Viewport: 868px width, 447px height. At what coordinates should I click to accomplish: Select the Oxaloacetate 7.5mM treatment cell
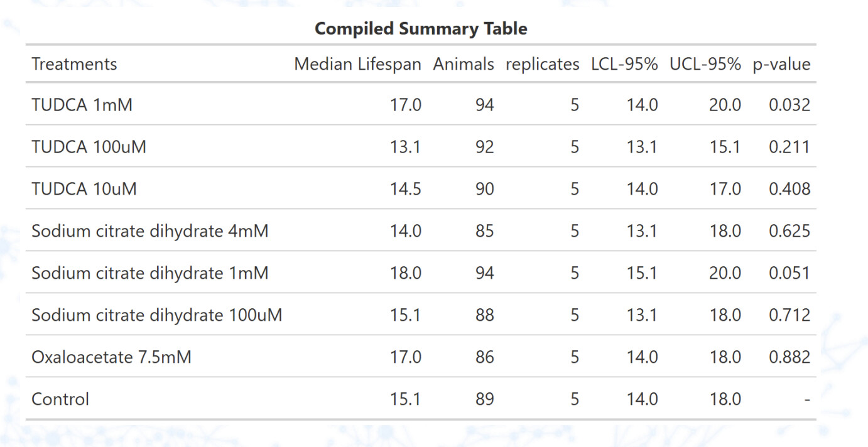click(x=111, y=357)
